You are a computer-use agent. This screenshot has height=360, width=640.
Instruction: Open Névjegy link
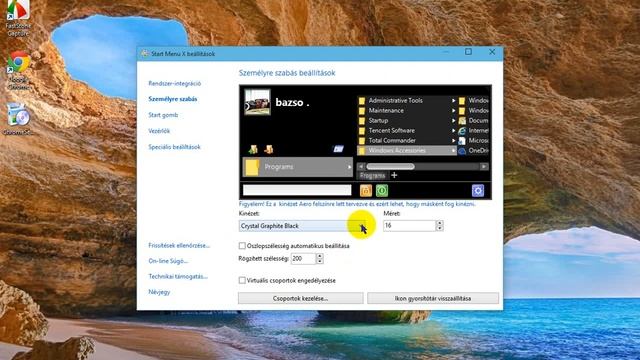click(x=159, y=292)
